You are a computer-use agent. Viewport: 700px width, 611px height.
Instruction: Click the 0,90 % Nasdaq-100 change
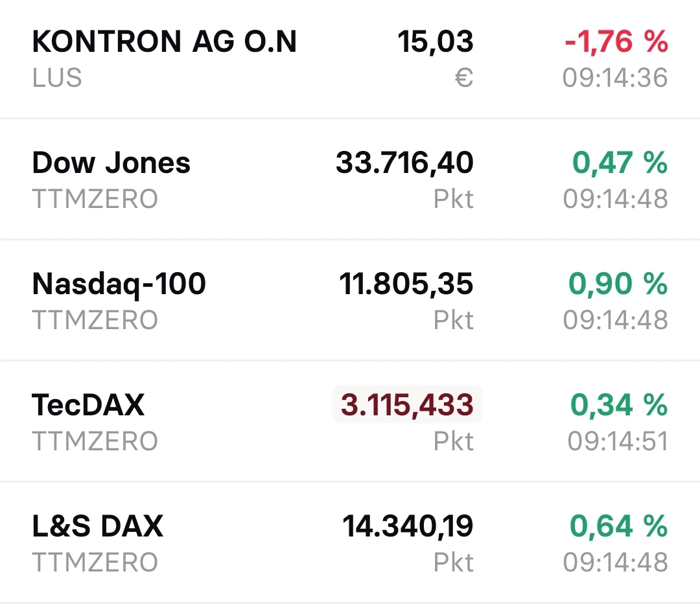620,283
